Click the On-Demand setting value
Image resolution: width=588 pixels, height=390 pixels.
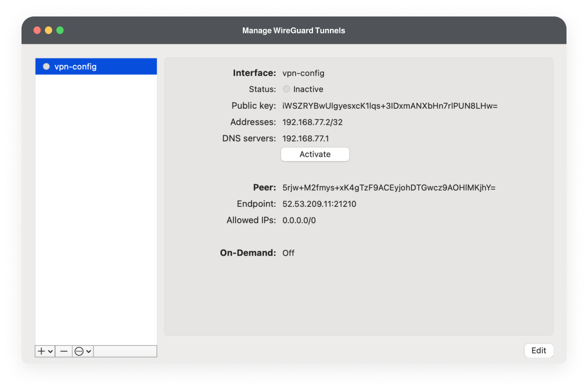[288, 253]
